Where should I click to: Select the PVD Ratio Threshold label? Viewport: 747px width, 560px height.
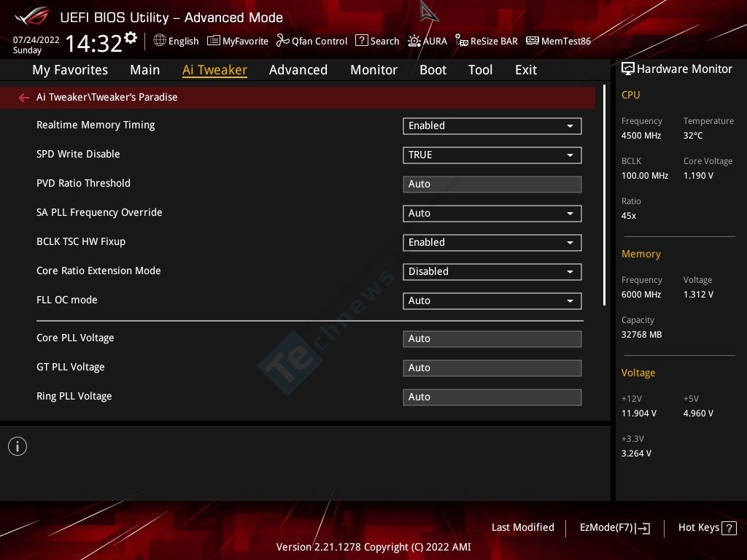(83, 183)
